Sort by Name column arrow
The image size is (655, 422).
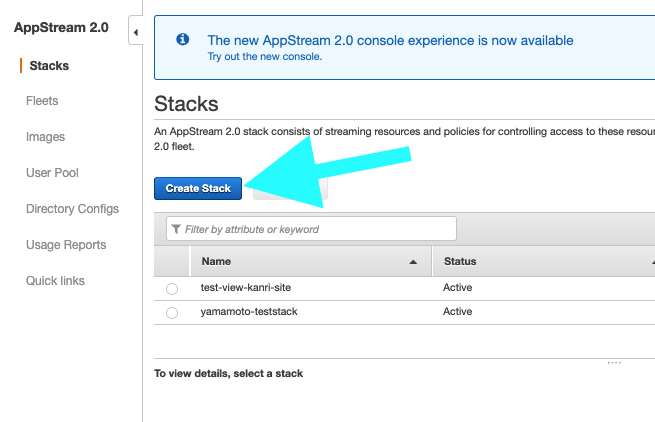pos(413,262)
